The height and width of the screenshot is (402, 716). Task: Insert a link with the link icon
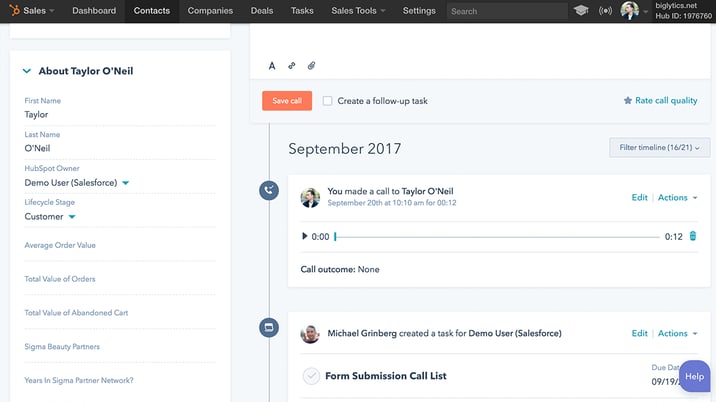click(x=292, y=66)
